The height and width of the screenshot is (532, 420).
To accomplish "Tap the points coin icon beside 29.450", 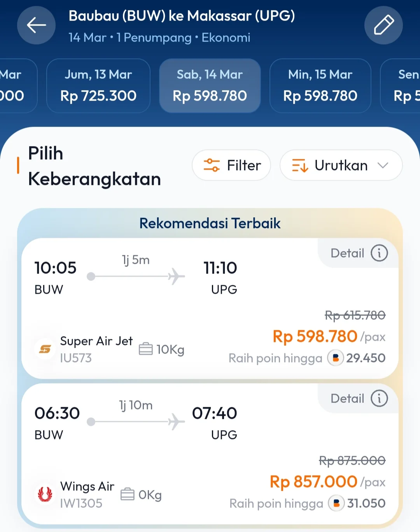I will pos(336,358).
